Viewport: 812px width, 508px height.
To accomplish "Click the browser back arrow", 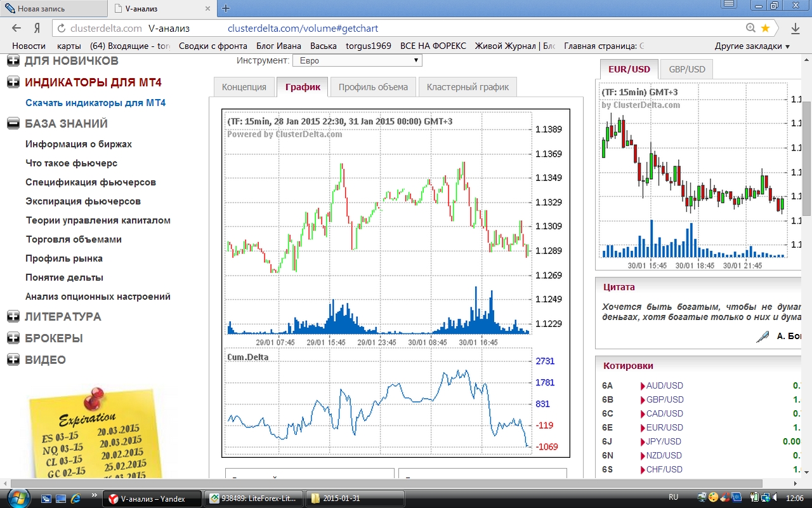I will coord(16,28).
